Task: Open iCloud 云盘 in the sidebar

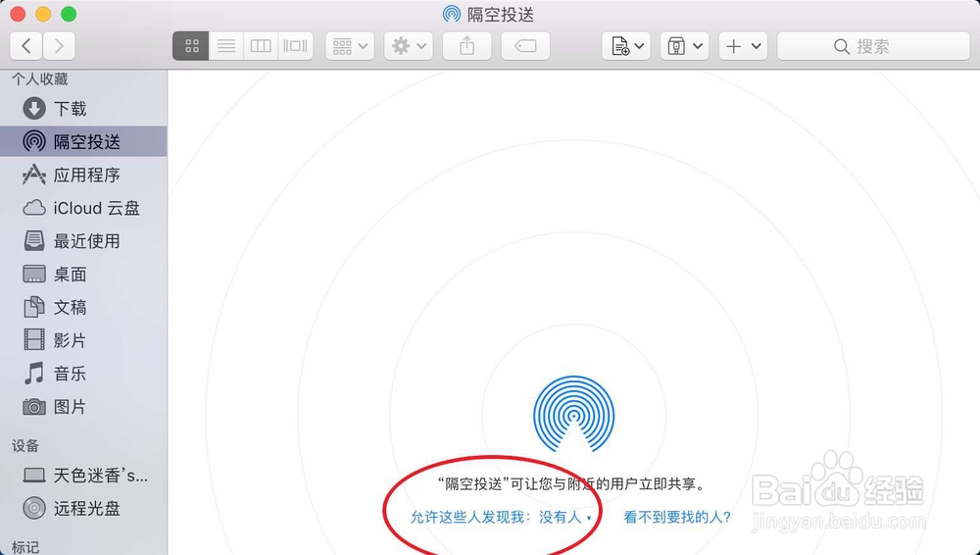Action: tap(83, 208)
